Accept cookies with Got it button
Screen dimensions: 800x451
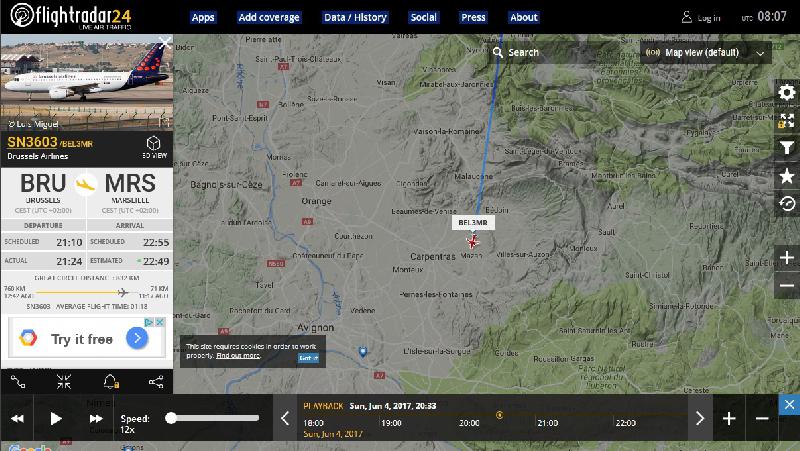click(308, 358)
